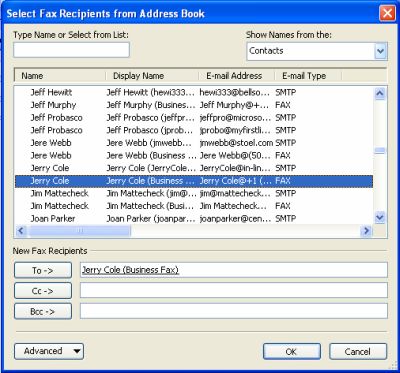Confirm with the OK button
Screen dimensions: 400x373
(x=292, y=352)
